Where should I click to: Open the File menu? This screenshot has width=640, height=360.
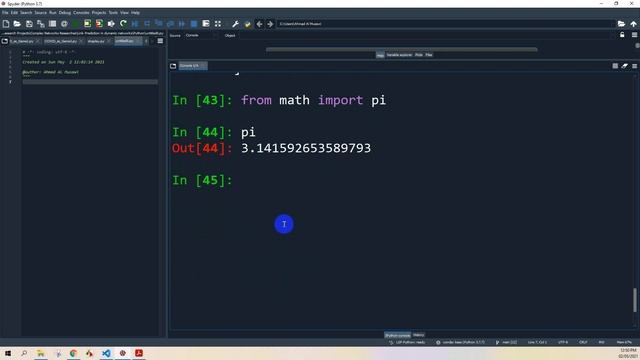coord(5,13)
